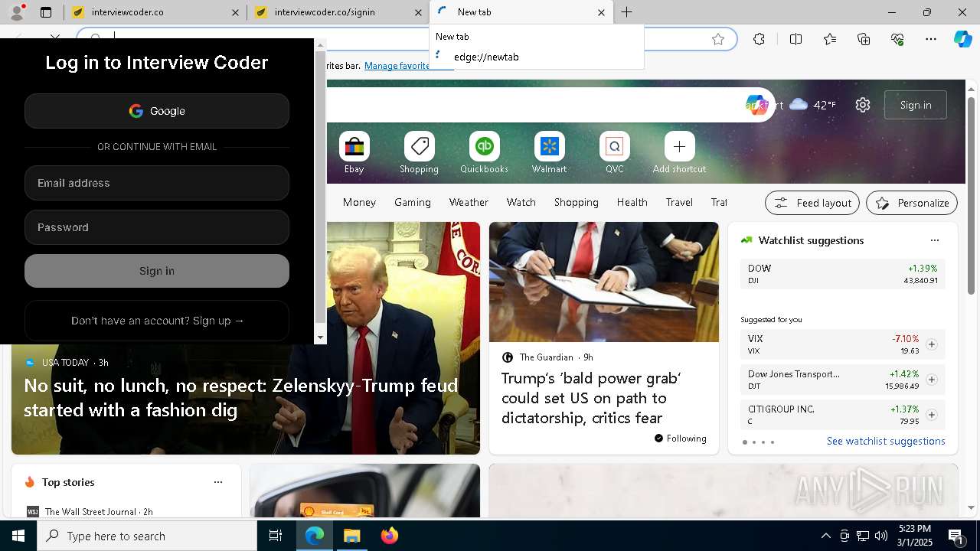Toggle Following for The Guardian
The height and width of the screenshot is (551, 980).
pyautogui.click(x=680, y=439)
